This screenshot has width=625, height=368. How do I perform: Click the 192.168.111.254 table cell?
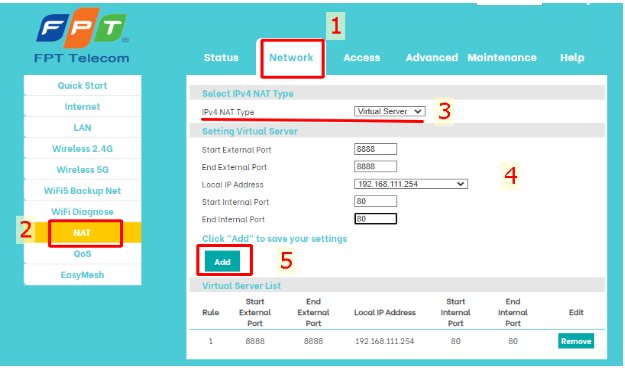pos(385,341)
